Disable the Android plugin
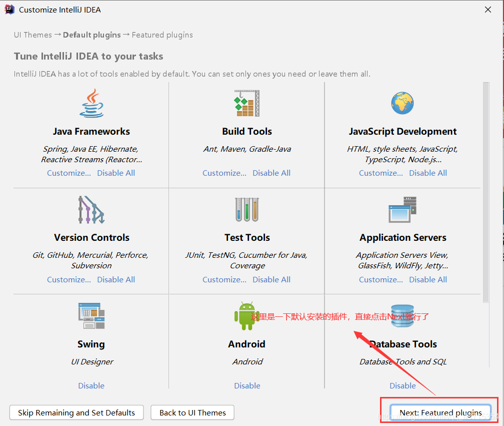Screen dimensions: 504x426 247,385
